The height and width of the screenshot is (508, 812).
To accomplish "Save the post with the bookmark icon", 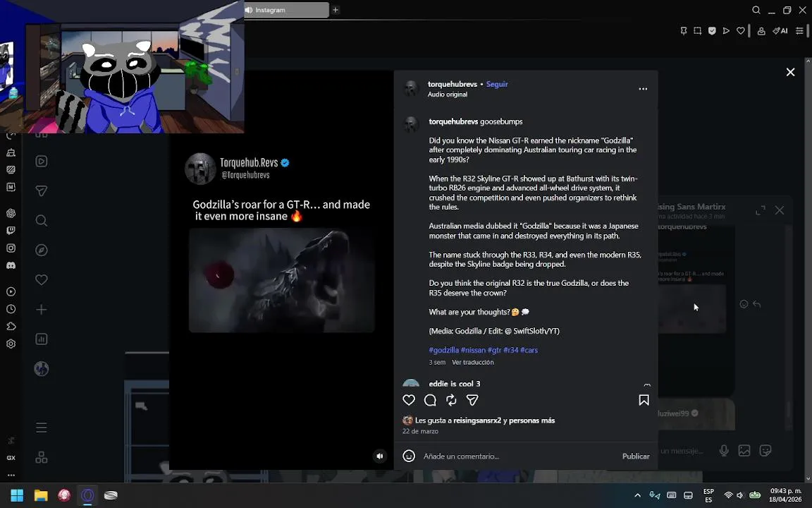I will tap(644, 399).
